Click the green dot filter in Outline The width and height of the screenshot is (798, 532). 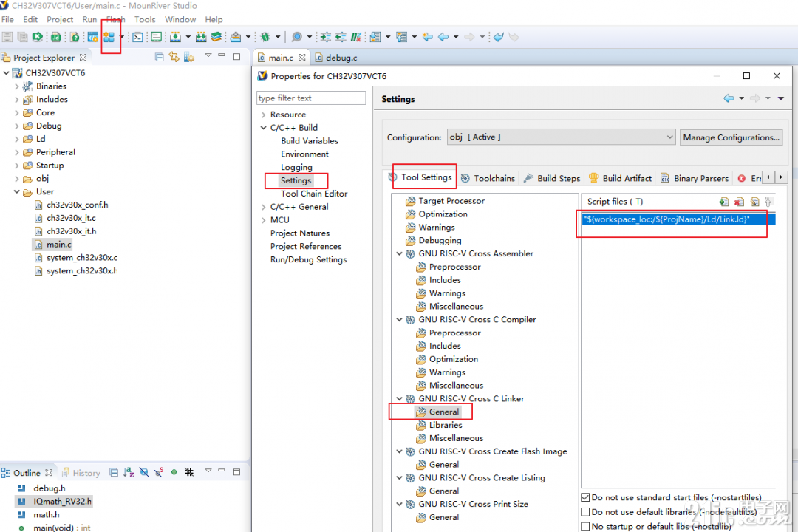point(174,472)
